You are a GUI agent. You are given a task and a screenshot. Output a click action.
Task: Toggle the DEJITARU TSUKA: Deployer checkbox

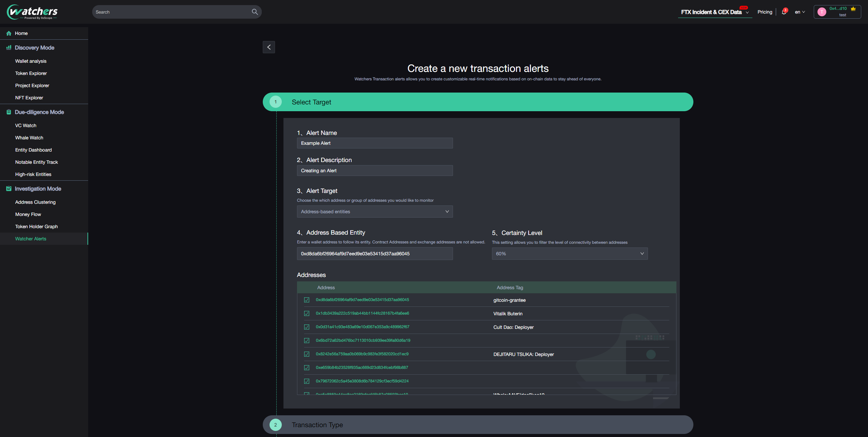pyautogui.click(x=307, y=354)
